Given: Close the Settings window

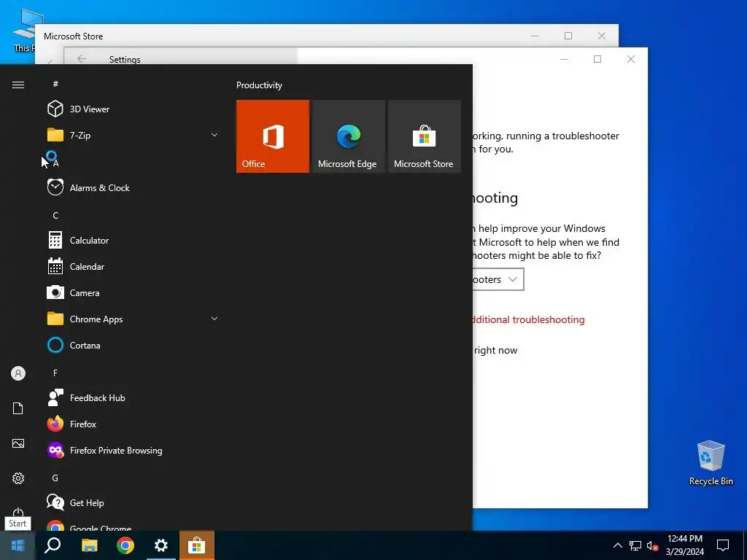Looking at the screenshot, I should 631,59.
